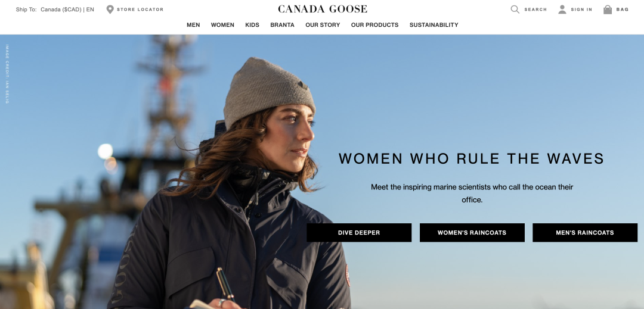Screen dimensions: 644x309
Task: Go to the SUSTAINABILITY section
Action: click(434, 25)
